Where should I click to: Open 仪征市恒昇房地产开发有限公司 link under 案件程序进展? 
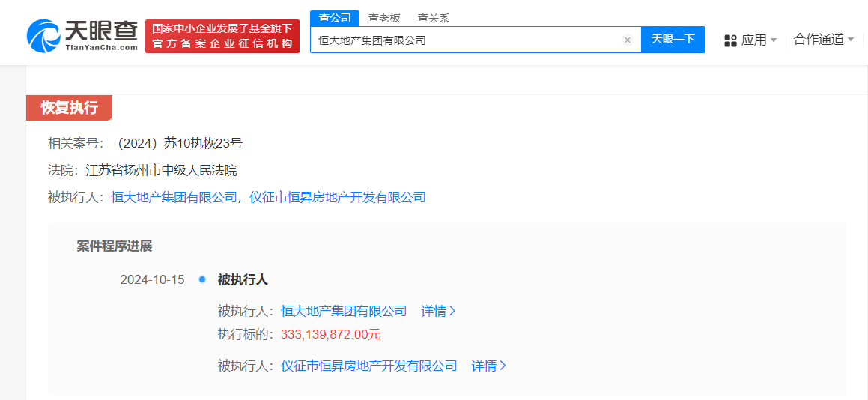coord(368,366)
